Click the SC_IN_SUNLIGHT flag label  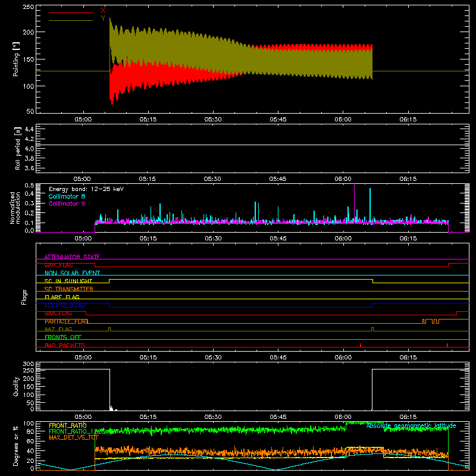[x=68, y=281]
